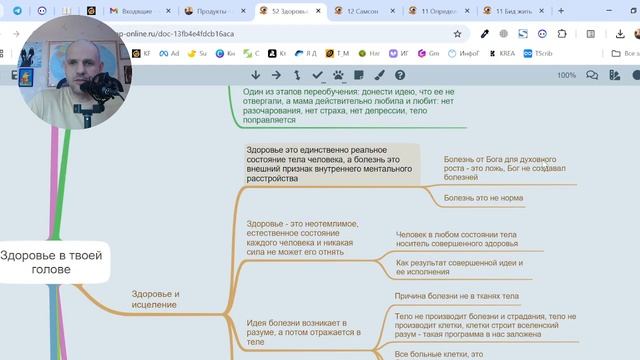This screenshot has height=360, width=640.
Task: Open the Кн bookmark
Action: (225, 53)
